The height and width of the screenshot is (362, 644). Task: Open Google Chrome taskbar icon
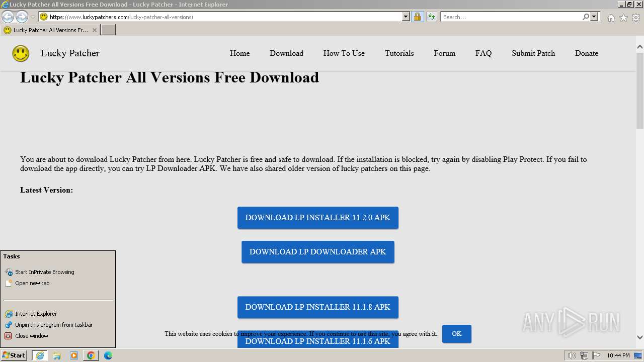pos(91,355)
